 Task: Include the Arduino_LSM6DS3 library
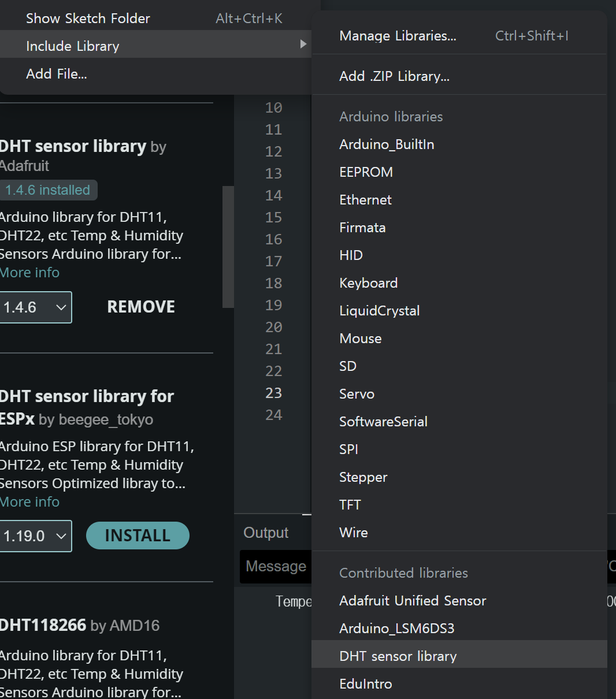[459, 629]
